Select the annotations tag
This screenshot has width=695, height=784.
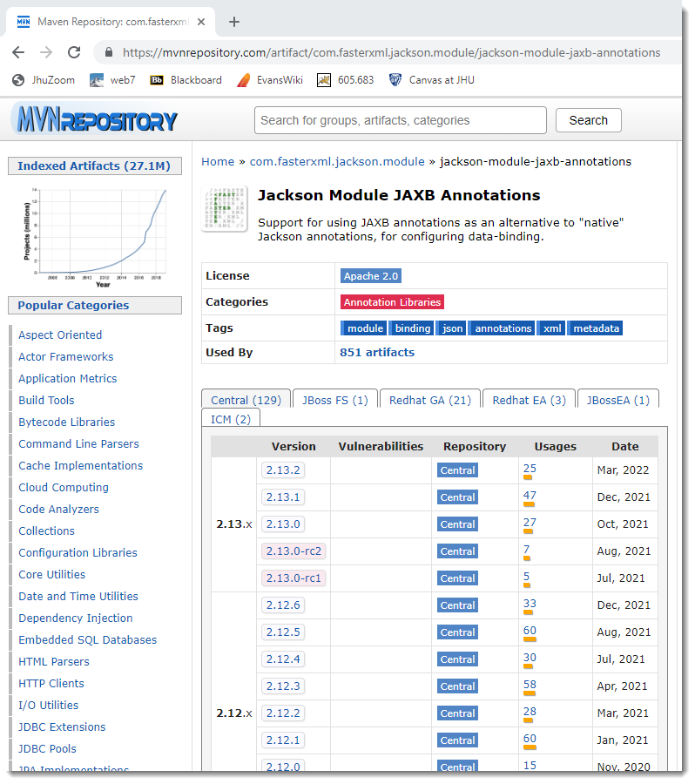503,328
